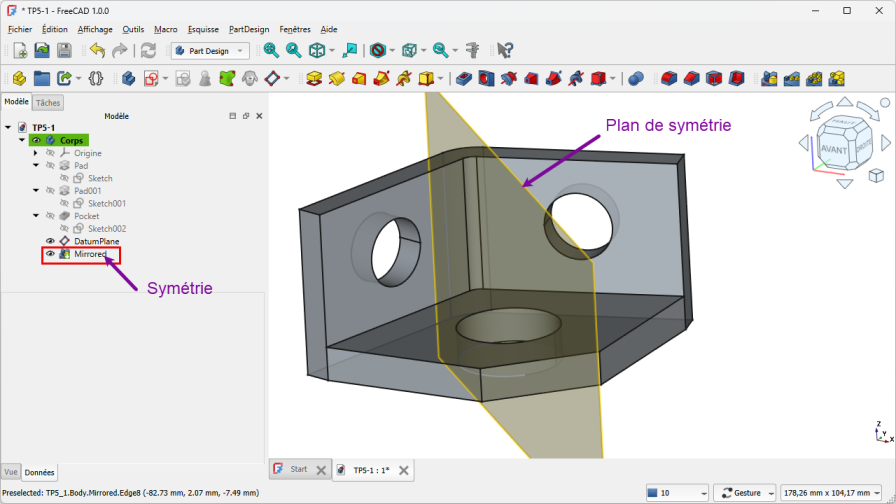Click the Refresh recompute icon
The image size is (896, 504).
148,50
